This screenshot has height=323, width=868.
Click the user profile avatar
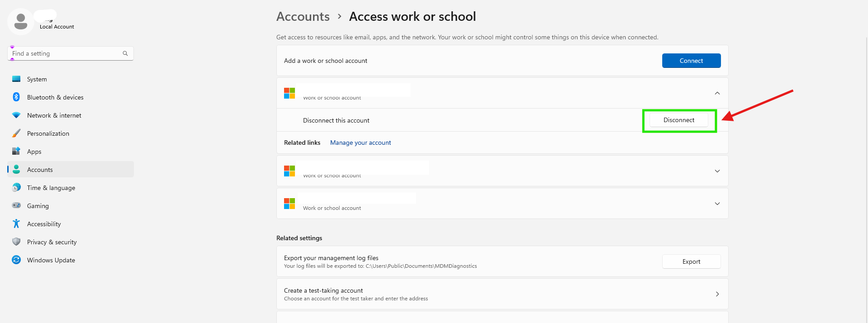click(x=21, y=22)
